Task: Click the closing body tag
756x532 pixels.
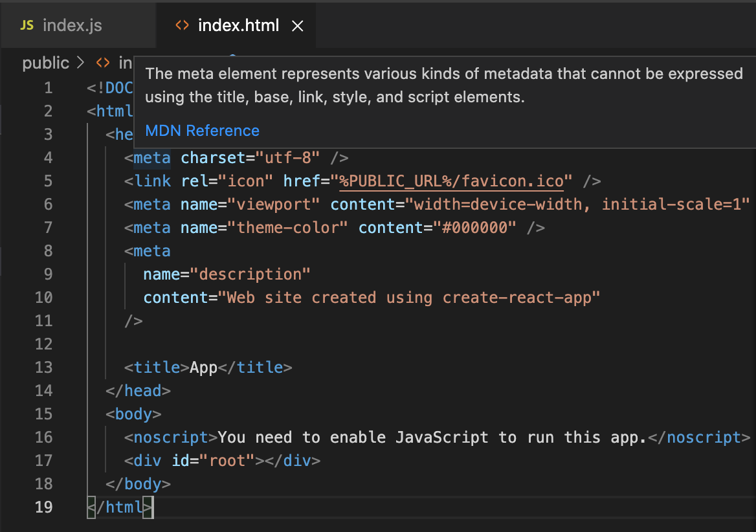Action: click(x=139, y=484)
